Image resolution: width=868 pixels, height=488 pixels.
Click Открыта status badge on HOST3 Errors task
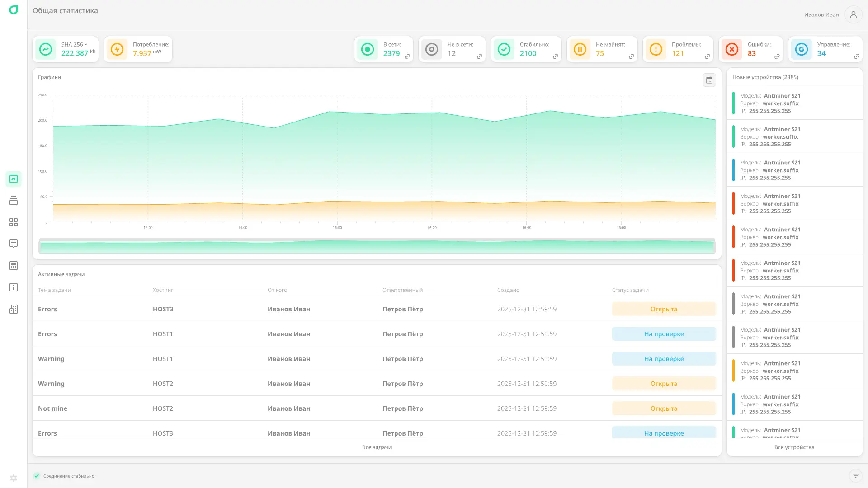pos(664,309)
